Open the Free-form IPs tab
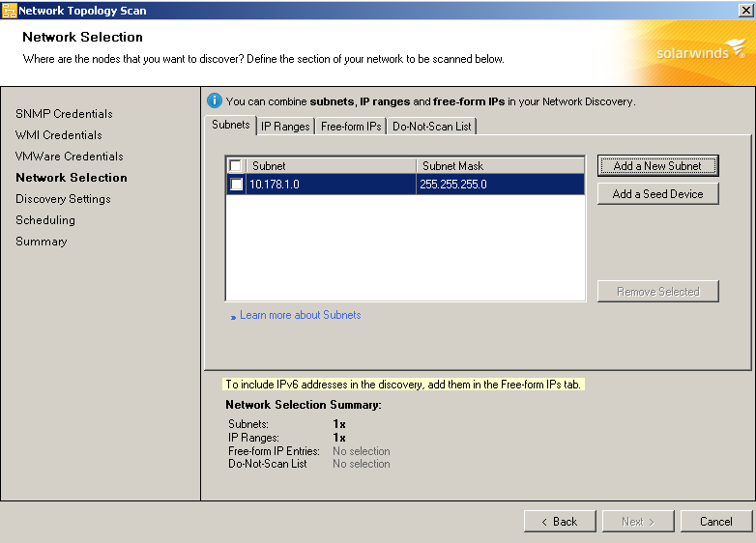 tap(351, 127)
